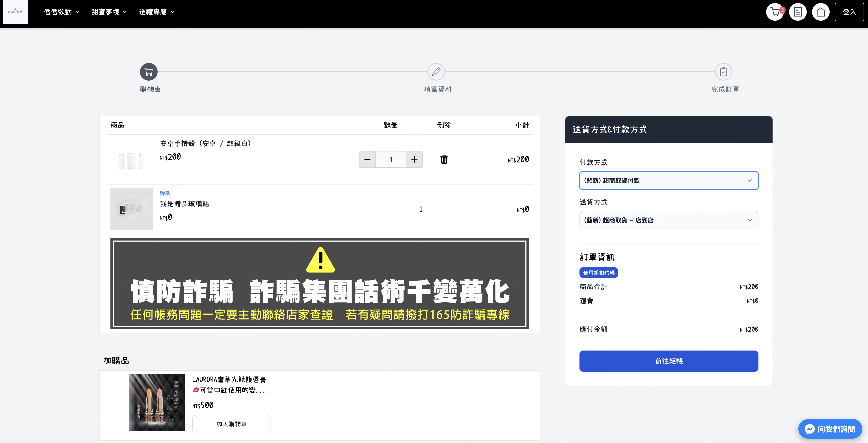Click the meet store logo top-left
868x443 pixels.
coord(15,12)
